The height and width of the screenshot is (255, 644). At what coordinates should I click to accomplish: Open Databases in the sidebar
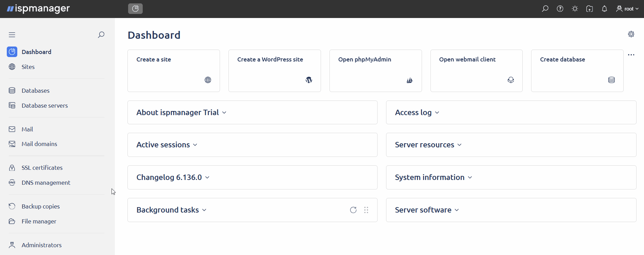(x=35, y=91)
